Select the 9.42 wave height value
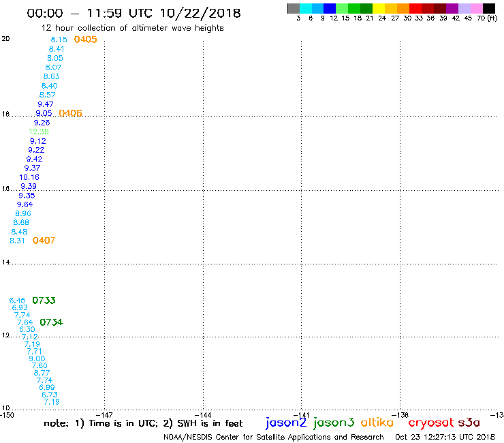This screenshot has width=504, height=443. click(x=34, y=159)
